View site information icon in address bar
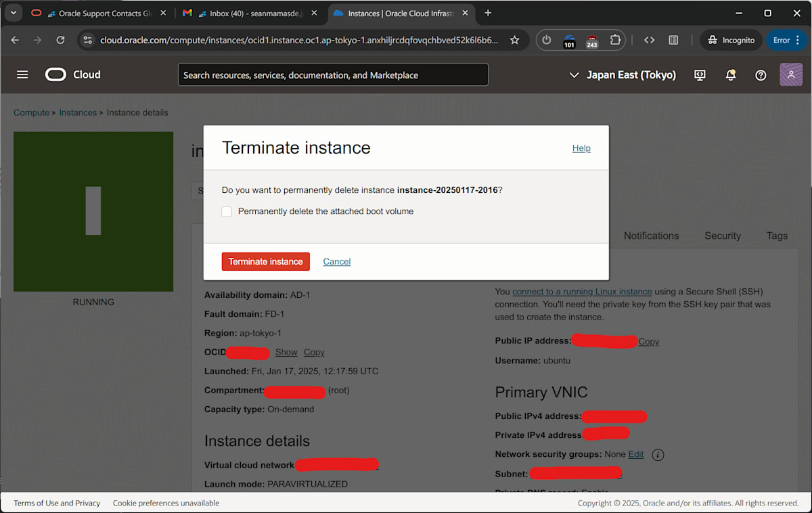The image size is (812, 513). pos(87,40)
